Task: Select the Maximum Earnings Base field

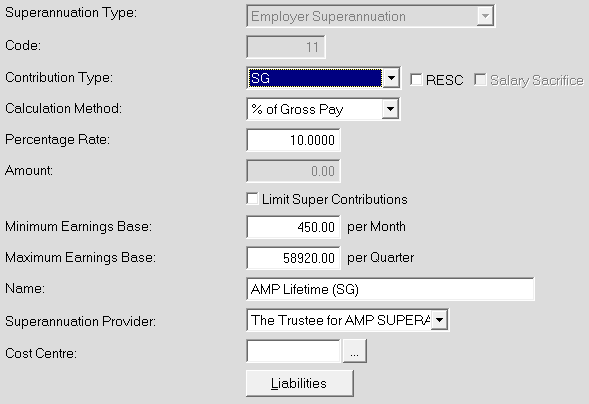Action: (x=293, y=258)
